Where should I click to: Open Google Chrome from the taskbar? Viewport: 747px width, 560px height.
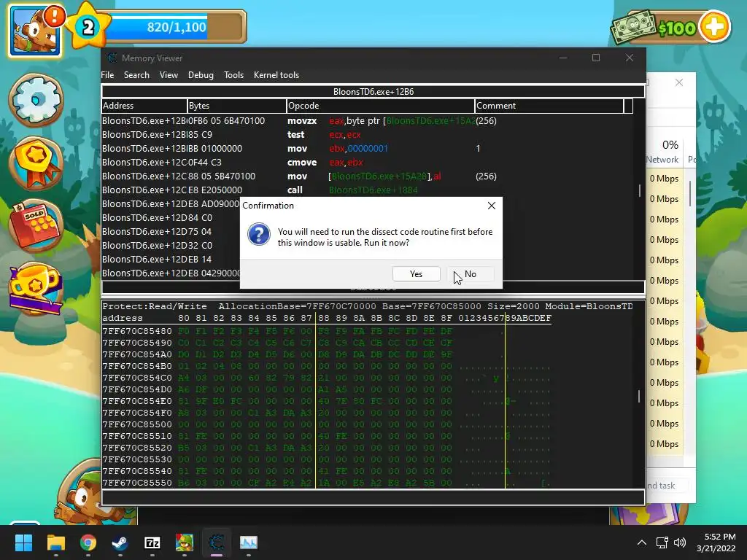tap(88, 542)
